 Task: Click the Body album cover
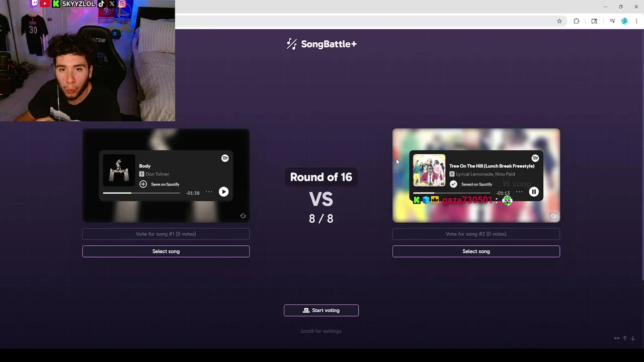tap(119, 170)
